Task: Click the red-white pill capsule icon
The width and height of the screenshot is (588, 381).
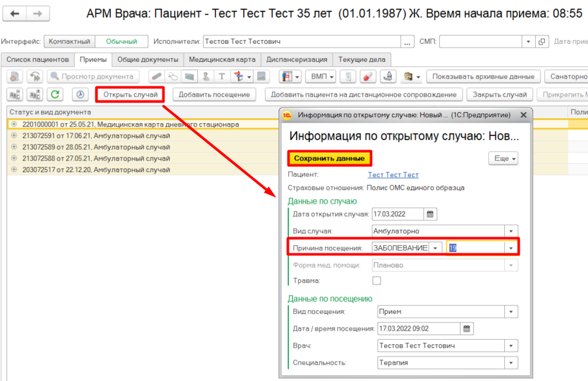Action: pyautogui.click(x=367, y=77)
